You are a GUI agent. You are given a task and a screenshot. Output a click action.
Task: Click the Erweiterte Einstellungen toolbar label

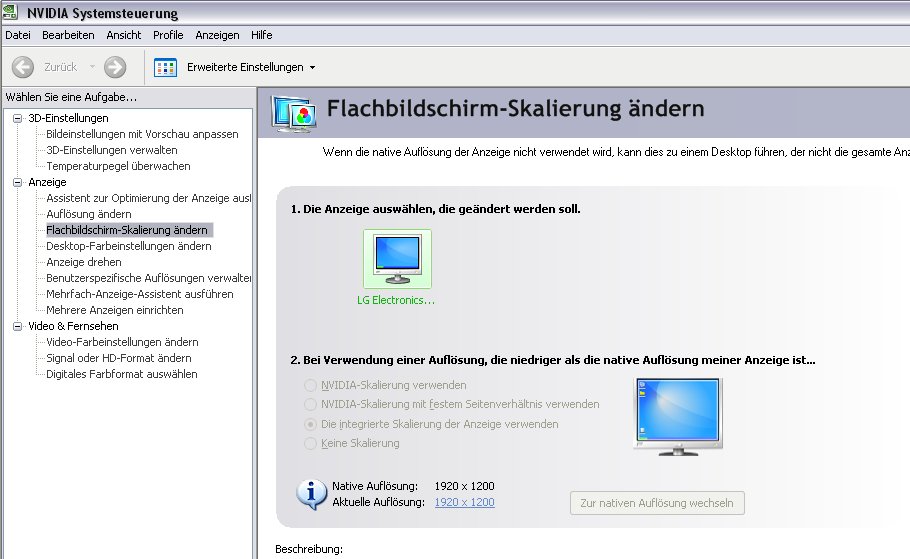(x=245, y=67)
